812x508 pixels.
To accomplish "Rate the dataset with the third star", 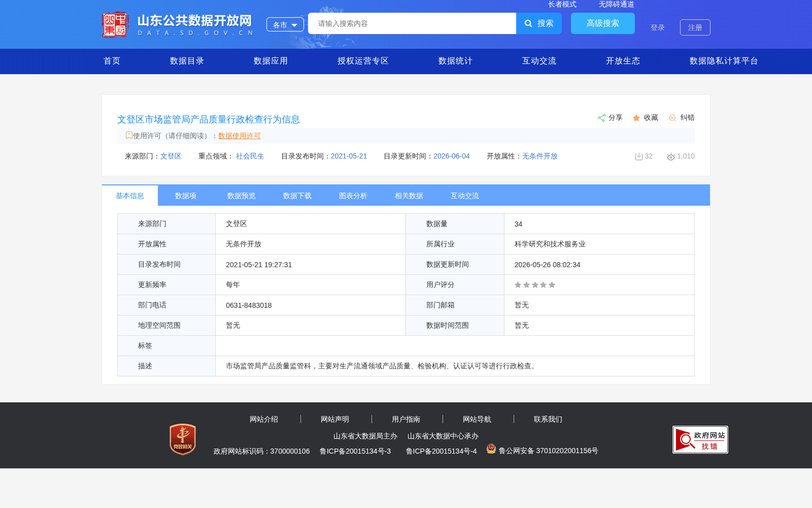I will tap(535, 285).
